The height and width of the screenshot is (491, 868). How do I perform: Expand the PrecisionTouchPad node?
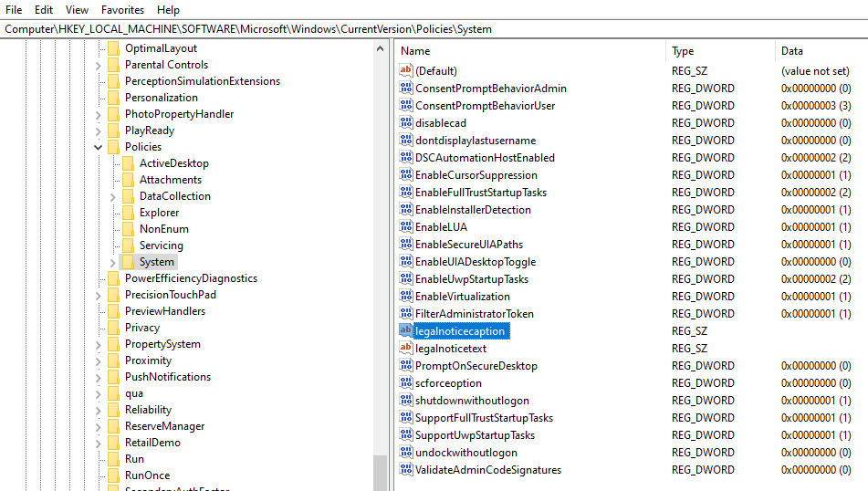(98, 296)
